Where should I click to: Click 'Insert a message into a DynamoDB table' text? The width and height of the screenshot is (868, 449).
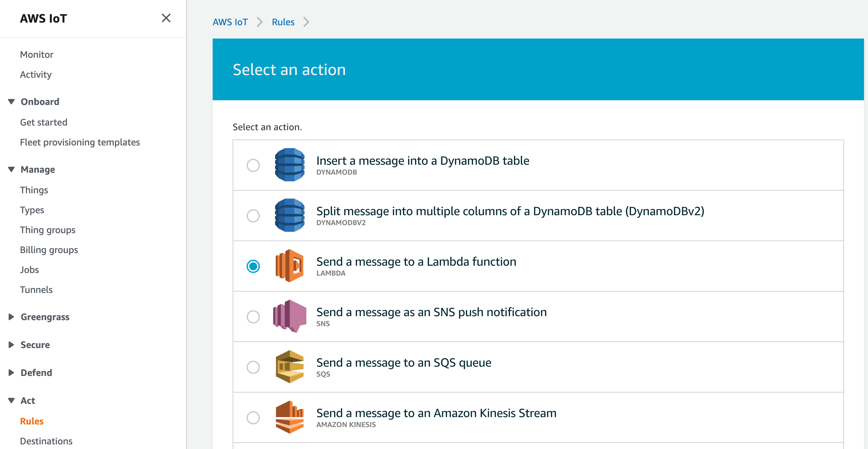pos(423,161)
